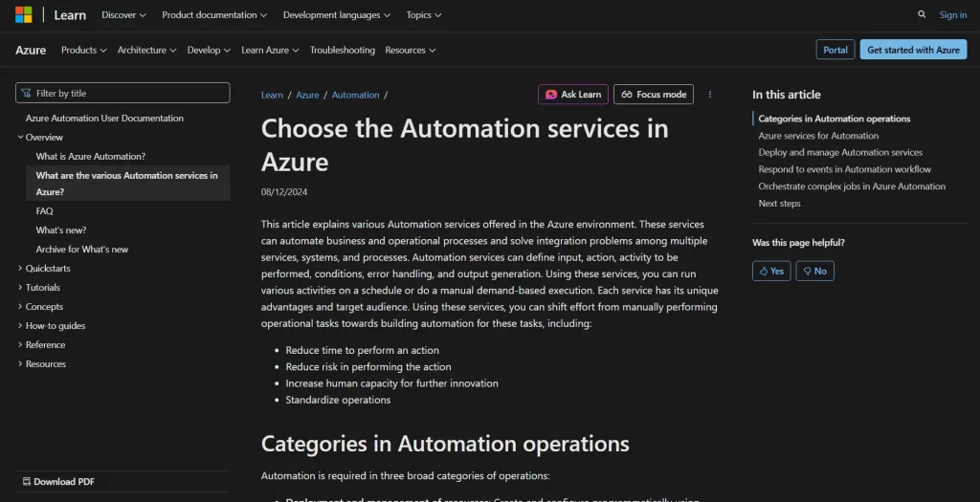The width and height of the screenshot is (980, 502).
Task: Click the Azure breadcrumb link
Action: tap(307, 95)
